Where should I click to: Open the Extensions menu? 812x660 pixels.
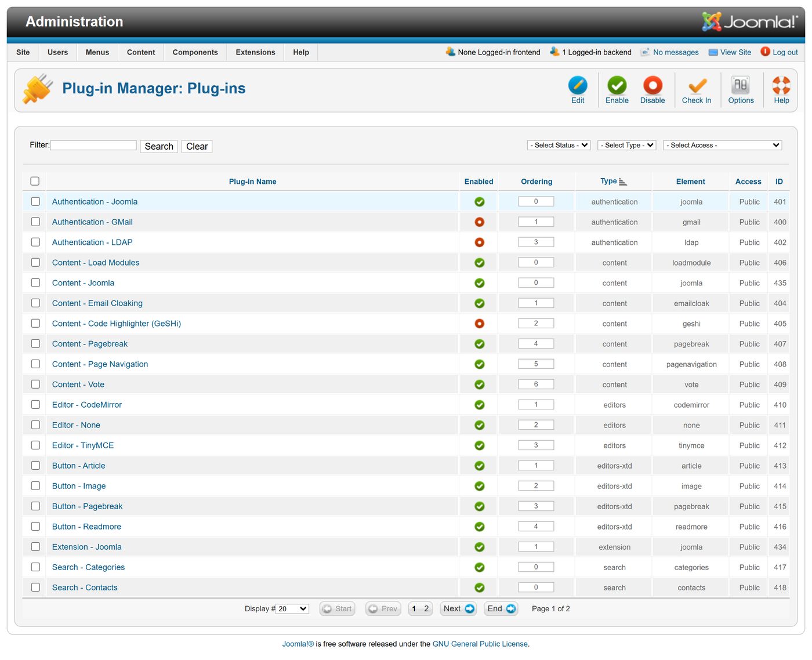255,52
